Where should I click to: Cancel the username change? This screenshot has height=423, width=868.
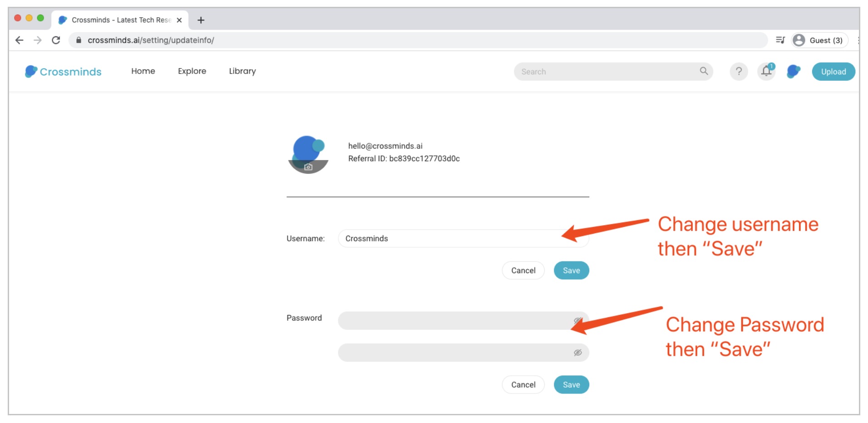pyautogui.click(x=523, y=271)
